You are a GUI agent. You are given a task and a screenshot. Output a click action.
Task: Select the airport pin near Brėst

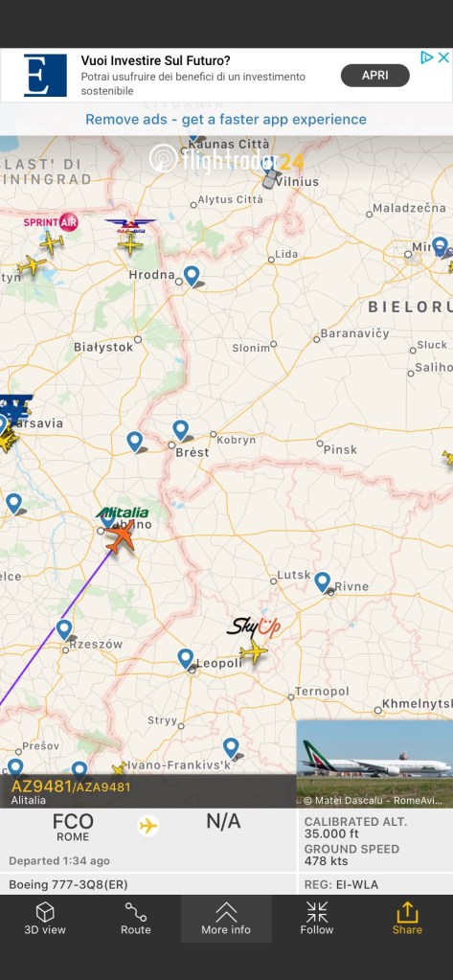(x=181, y=431)
